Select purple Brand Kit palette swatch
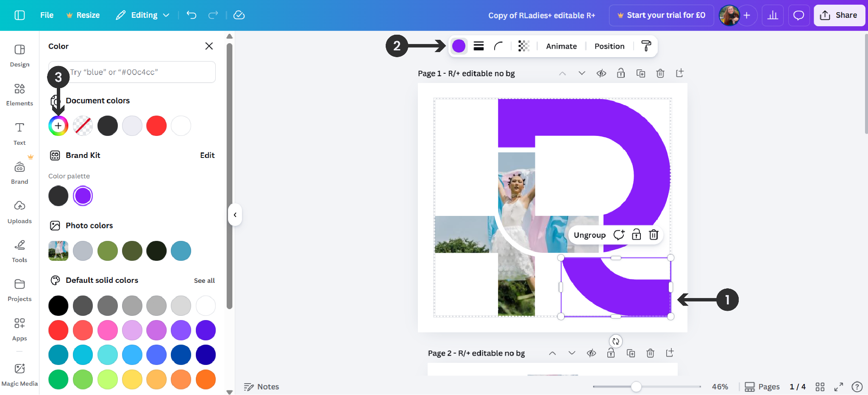Viewport: 868px width, 395px height. pos(83,196)
